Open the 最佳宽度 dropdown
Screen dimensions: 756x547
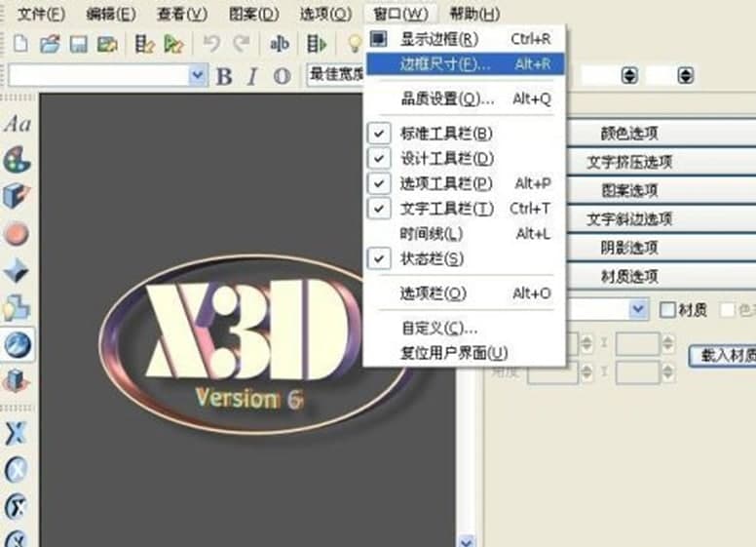tap(335, 75)
